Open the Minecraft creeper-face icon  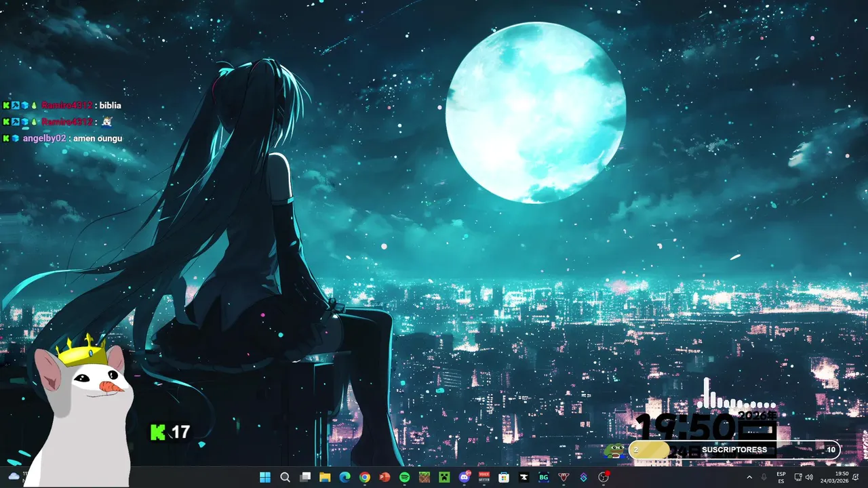[444, 477]
